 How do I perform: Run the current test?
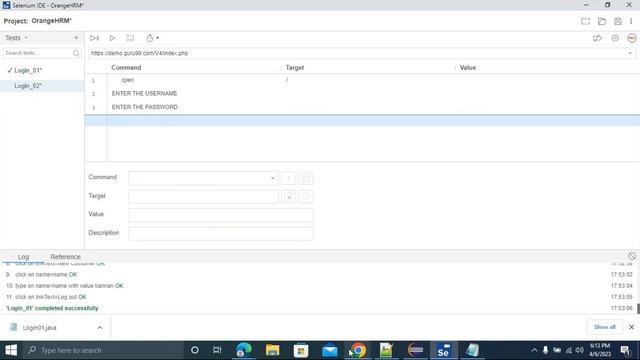point(112,38)
